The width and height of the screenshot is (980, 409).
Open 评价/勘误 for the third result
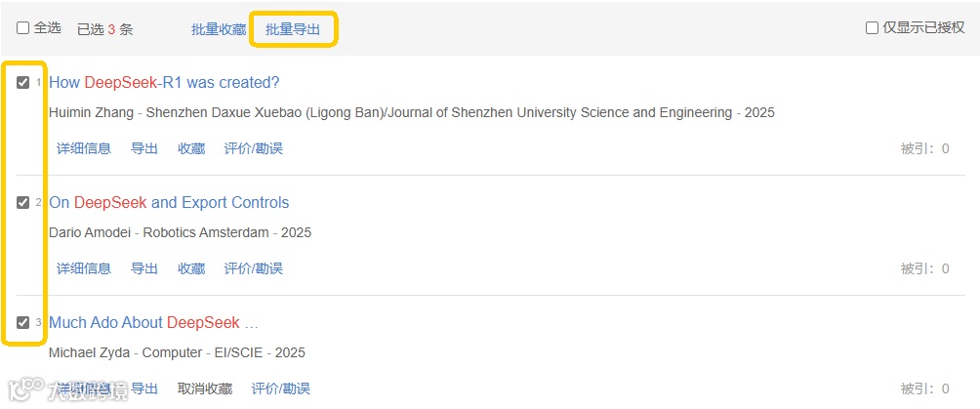coord(281,389)
